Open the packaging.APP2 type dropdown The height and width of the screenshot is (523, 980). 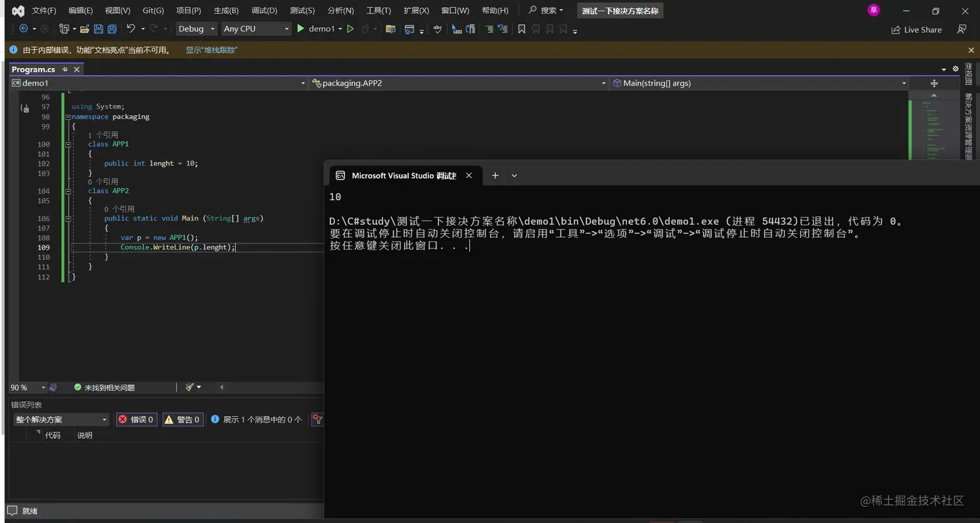pyautogui.click(x=459, y=83)
